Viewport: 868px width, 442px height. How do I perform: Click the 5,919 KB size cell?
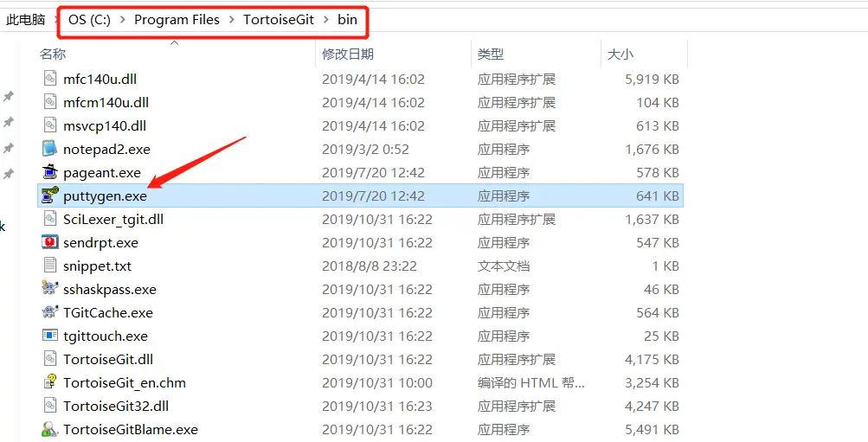[653, 79]
